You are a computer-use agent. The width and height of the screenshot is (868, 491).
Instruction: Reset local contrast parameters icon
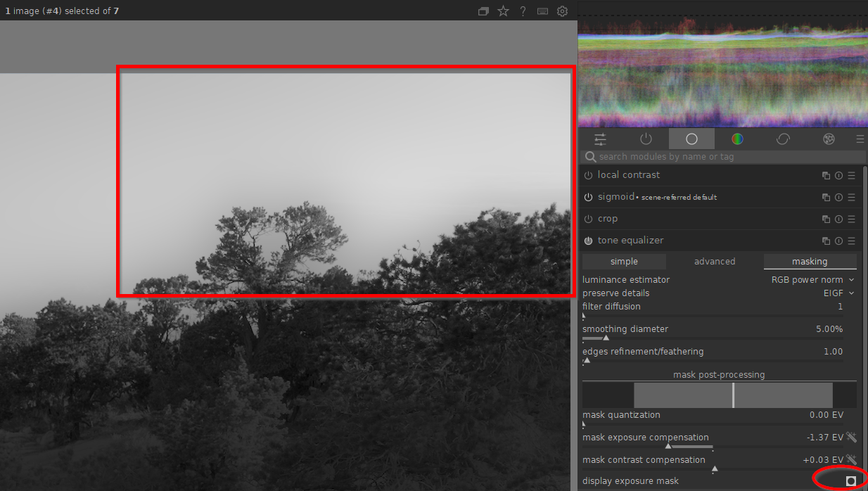click(838, 175)
